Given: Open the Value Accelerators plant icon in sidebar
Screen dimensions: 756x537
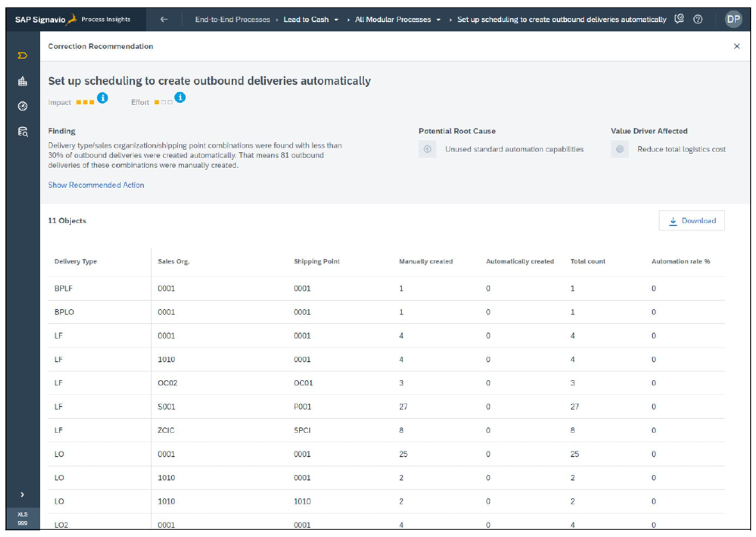Looking at the screenshot, I should (x=22, y=81).
